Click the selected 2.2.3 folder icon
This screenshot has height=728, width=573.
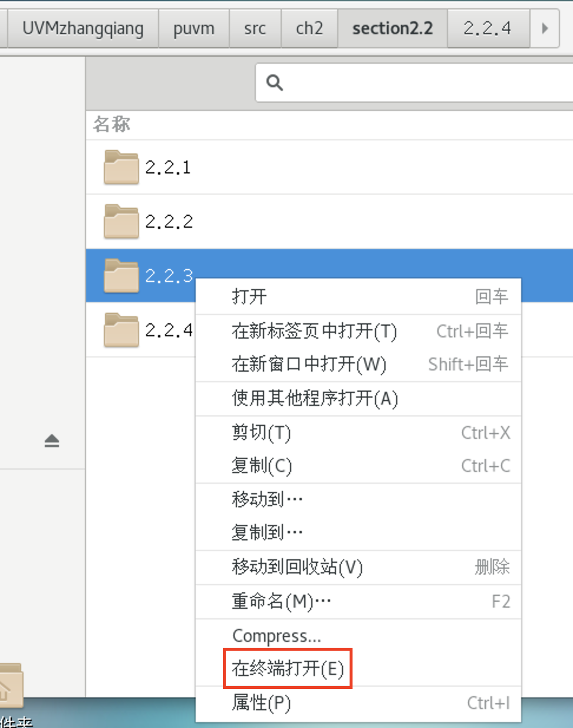121,275
